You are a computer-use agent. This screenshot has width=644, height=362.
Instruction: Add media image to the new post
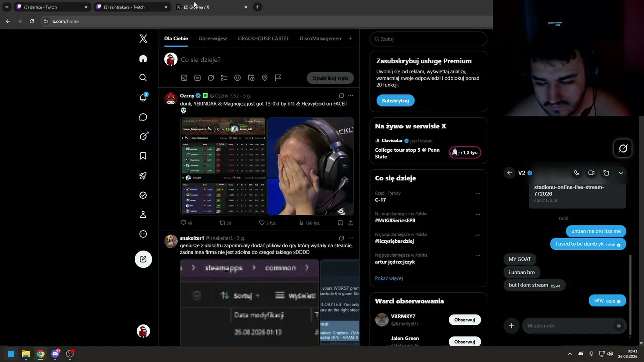pos(184,78)
